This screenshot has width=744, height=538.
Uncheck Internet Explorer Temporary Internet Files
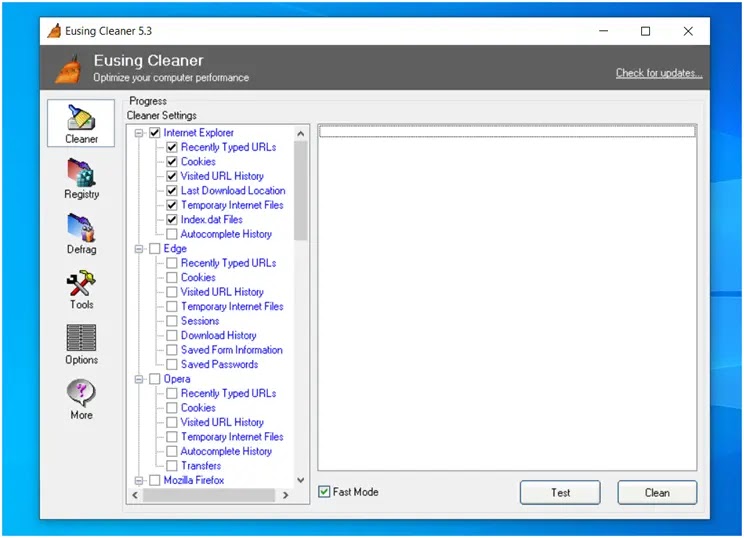(x=172, y=205)
